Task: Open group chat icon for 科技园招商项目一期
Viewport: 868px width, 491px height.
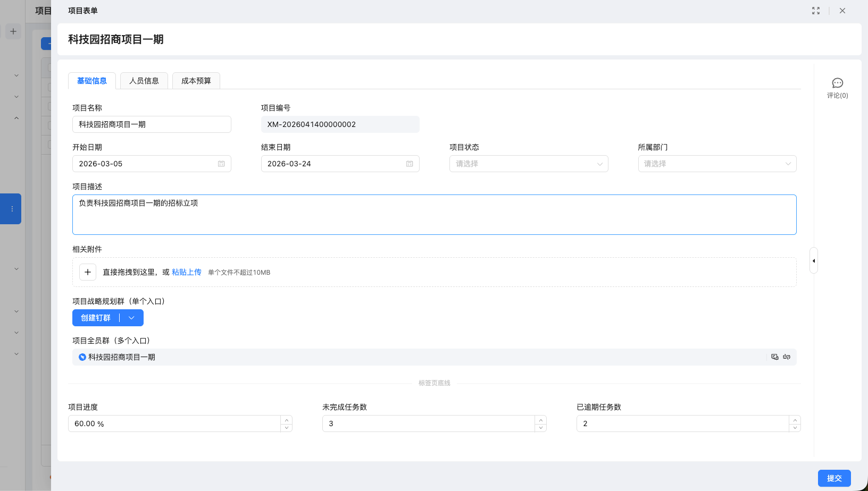Action: [775, 357]
